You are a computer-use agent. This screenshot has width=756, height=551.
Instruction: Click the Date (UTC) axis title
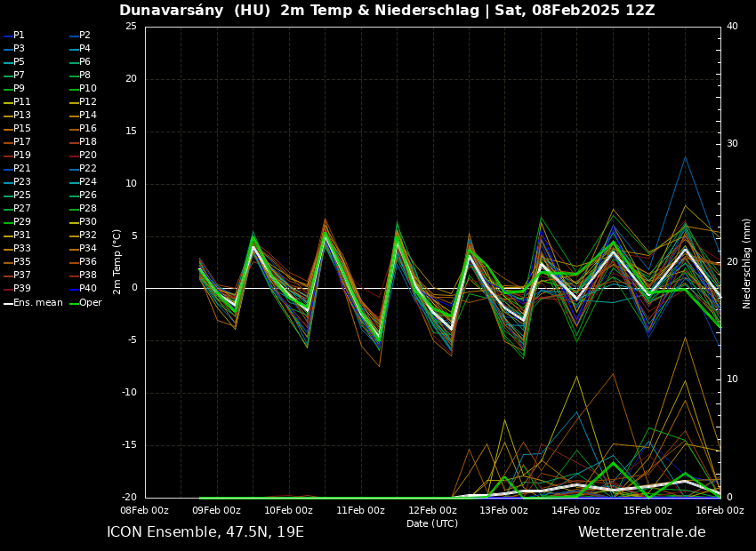coord(432,524)
